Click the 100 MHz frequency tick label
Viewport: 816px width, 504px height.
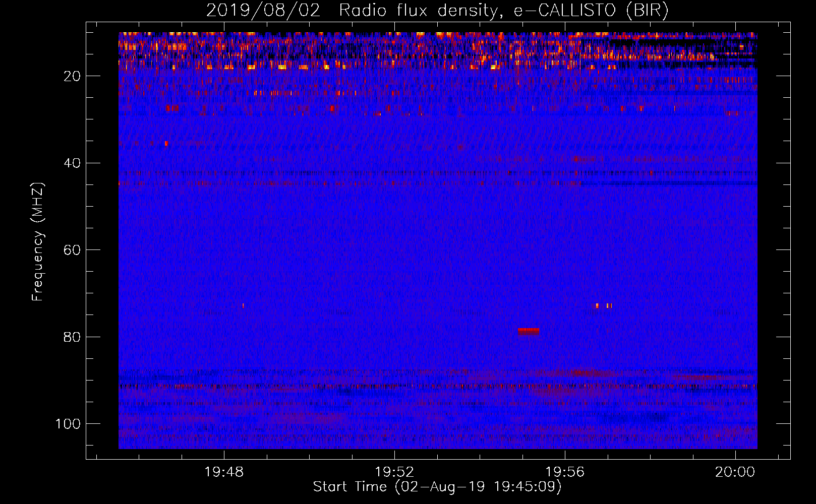pos(68,424)
